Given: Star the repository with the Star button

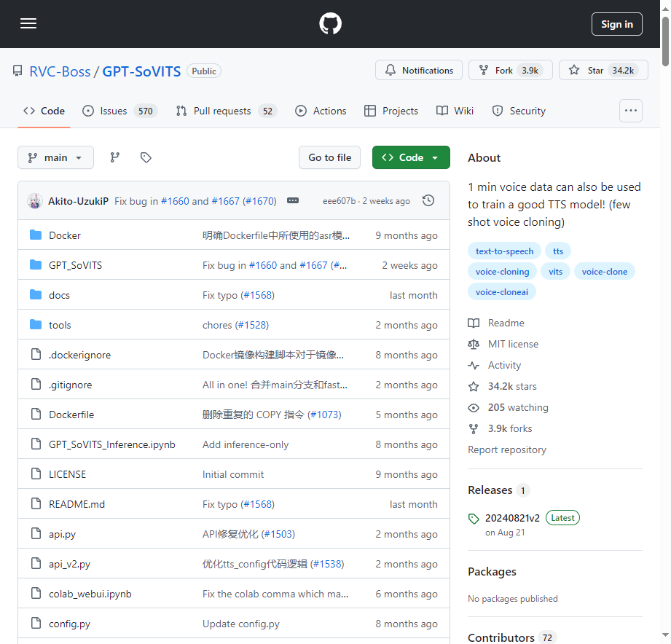Looking at the screenshot, I should tap(603, 70).
